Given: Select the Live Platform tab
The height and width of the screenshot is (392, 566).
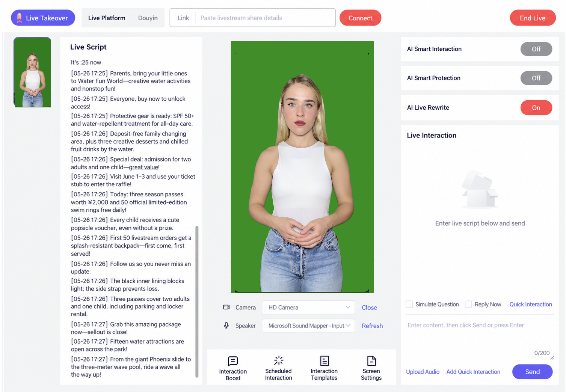Looking at the screenshot, I should tap(107, 18).
